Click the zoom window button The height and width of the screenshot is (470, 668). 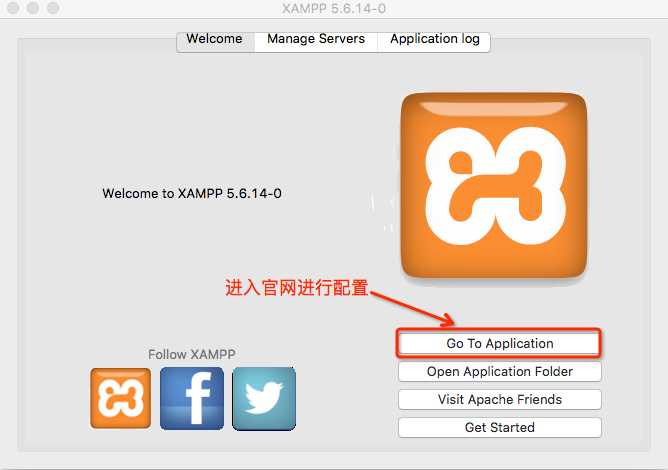coord(53,8)
